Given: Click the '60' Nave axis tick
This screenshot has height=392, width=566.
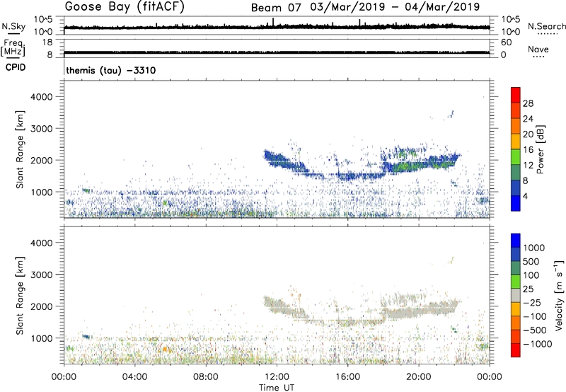Looking at the screenshot, I should pyautogui.click(x=507, y=42).
